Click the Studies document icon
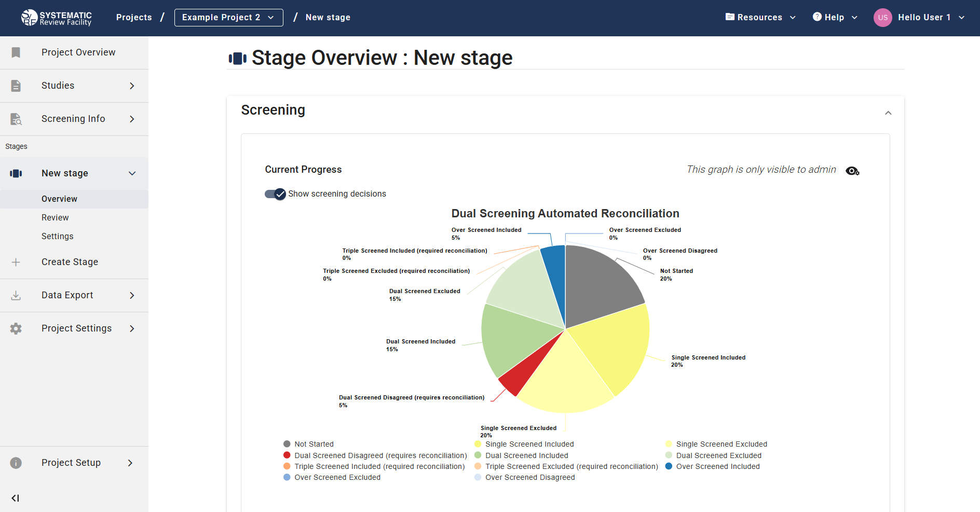This screenshot has height=512, width=980. click(x=16, y=85)
